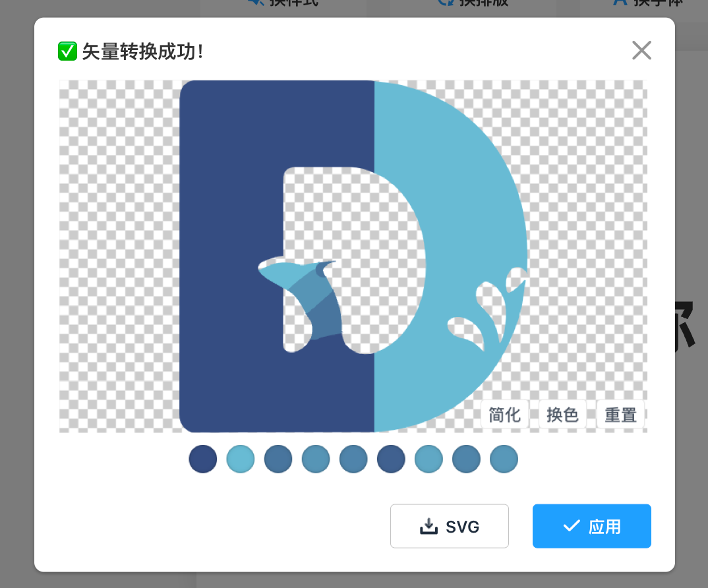708x588 pixels.
Task: Select the seventh, lighter blue swatch
Action: click(x=428, y=459)
